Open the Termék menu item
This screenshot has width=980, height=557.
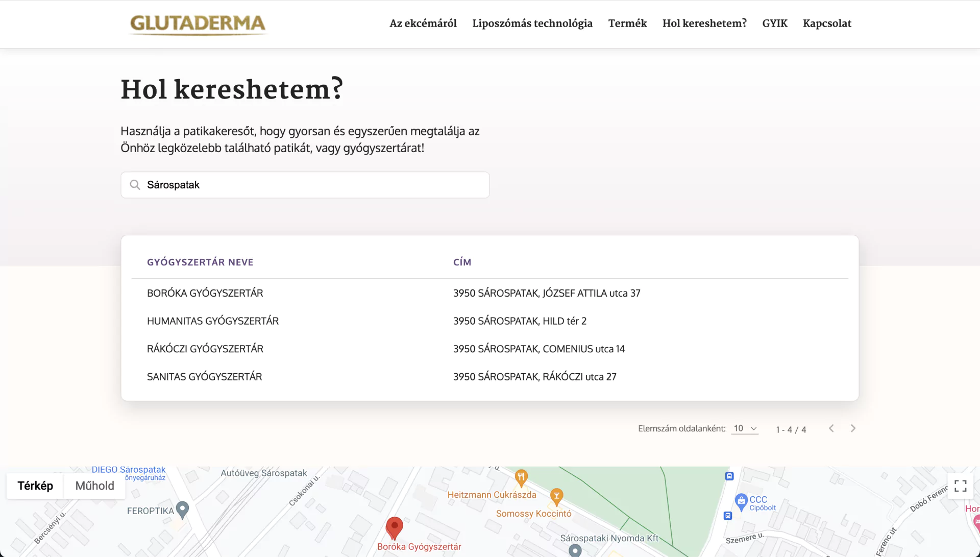[x=627, y=23]
